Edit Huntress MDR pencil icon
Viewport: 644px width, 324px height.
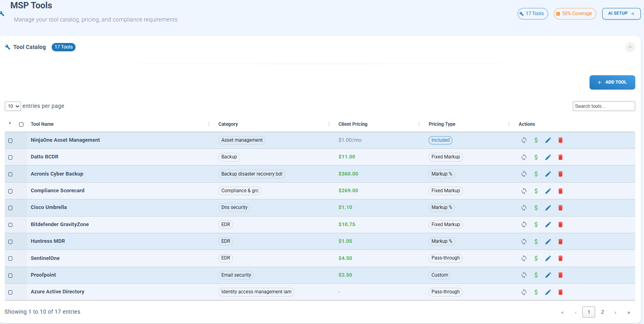tap(548, 242)
